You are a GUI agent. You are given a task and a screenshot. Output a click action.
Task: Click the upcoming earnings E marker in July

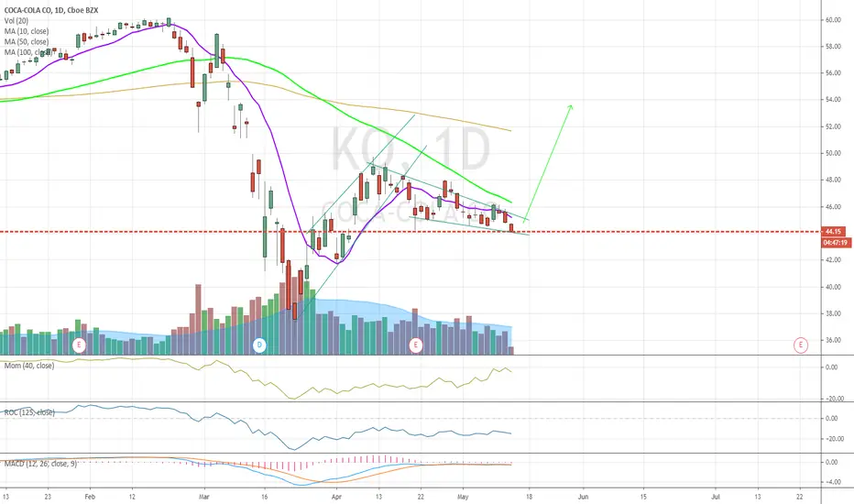pos(801,345)
